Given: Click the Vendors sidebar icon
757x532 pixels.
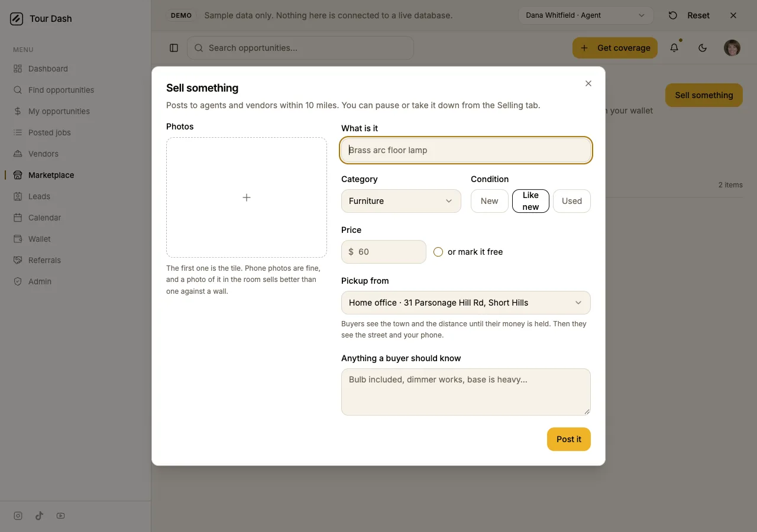Looking at the screenshot, I should click(18, 154).
